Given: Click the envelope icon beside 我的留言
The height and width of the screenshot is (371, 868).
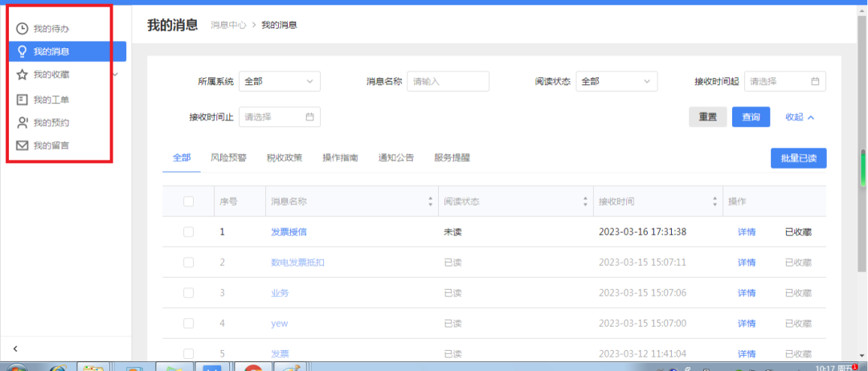Looking at the screenshot, I should coord(22,146).
